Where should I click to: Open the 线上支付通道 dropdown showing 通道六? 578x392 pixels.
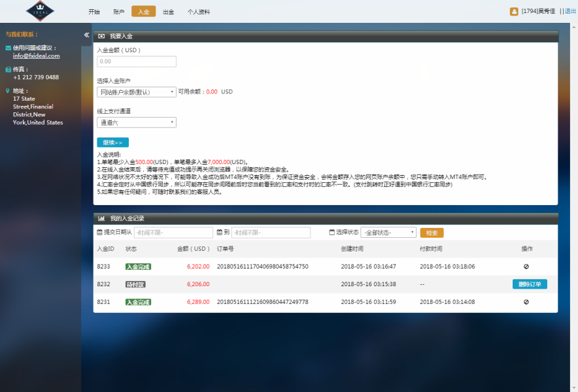tap(136, 122)
